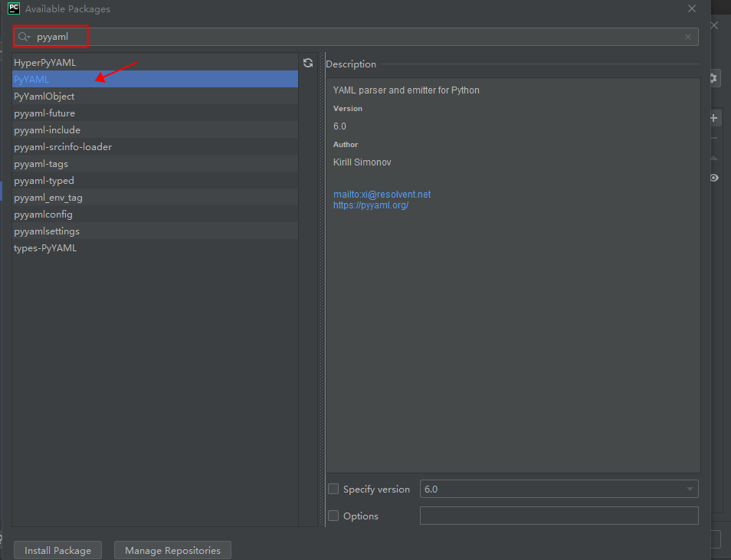This screenshot has height=560, width=731.
Task: Clear the search field with the X icon
Action: coord(687,37)
